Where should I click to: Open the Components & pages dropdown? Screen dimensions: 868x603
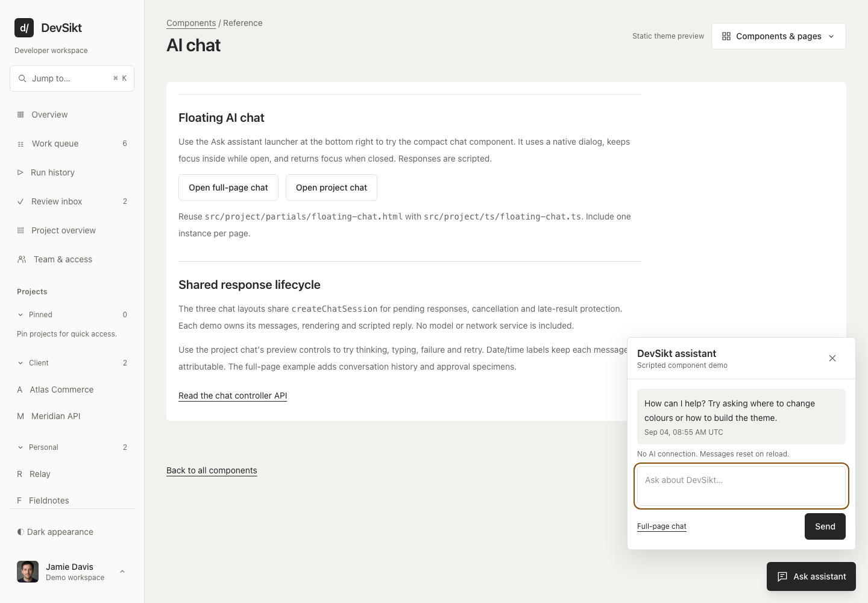point(779,36)
